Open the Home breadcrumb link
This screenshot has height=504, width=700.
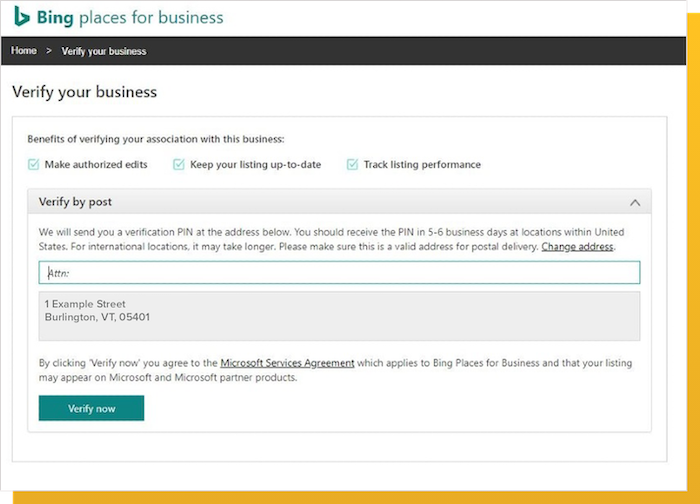point(24,51)
